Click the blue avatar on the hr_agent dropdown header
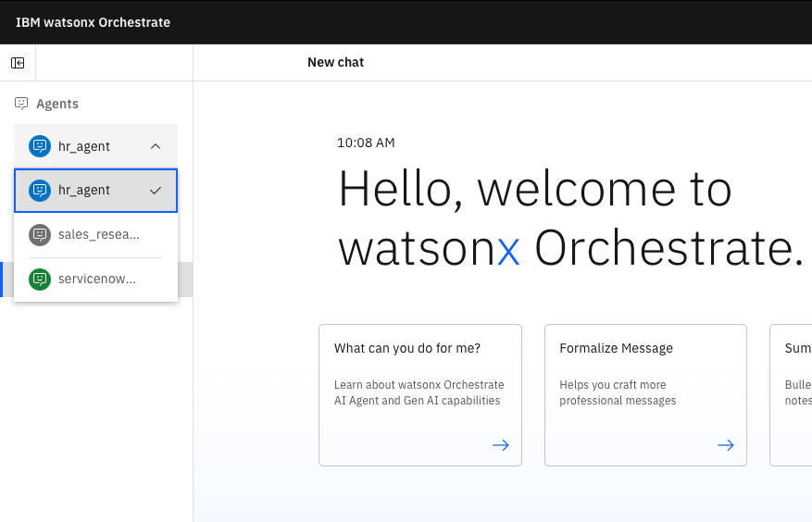Image resolution: width=812 pixels, height=522 pixels. (x=40, y=146)
